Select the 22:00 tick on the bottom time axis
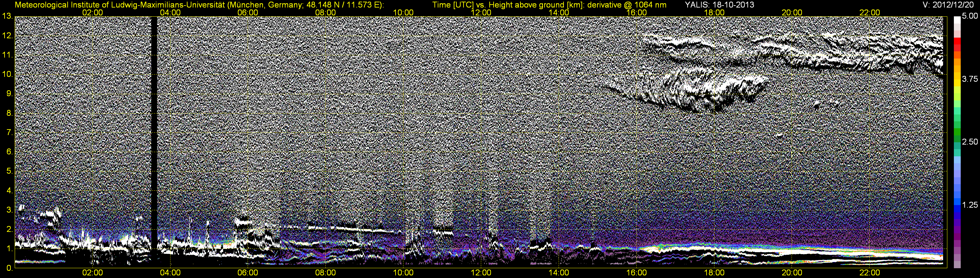The height and width of the screenshot is (278, 980). click(870, 273)
